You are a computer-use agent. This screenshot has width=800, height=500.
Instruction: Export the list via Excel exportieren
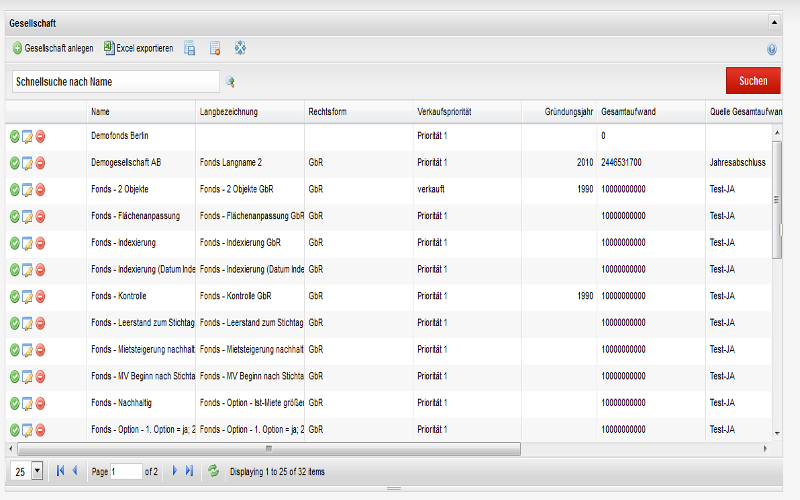pos(139,48)
